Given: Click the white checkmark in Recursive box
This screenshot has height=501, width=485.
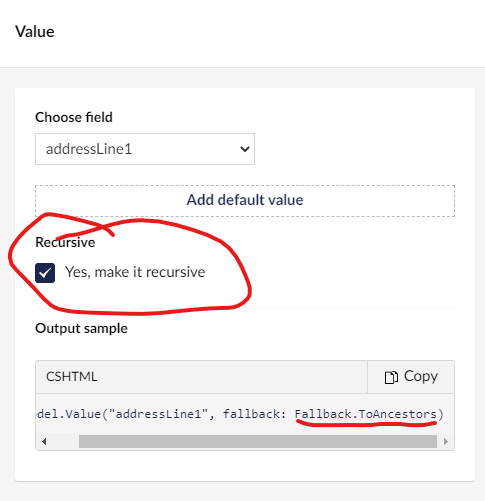Looking at the screenshot, I should (x=45, y=273).
